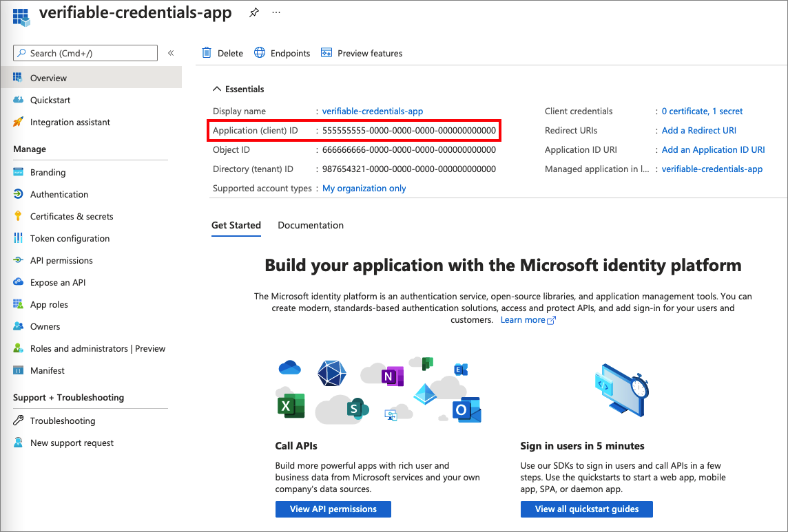This screenshot has width=788, height=532.
Task: Click the Authentication arrow icon
Action: point(18,194)
